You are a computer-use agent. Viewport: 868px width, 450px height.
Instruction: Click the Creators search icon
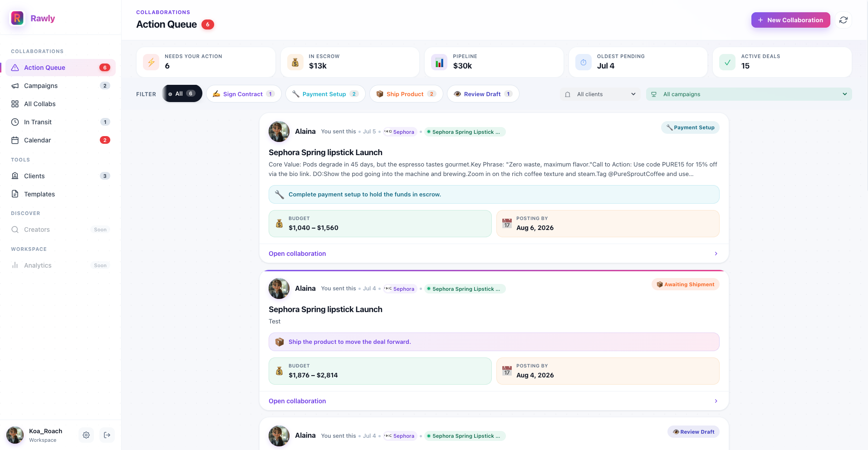coord(15,230)
